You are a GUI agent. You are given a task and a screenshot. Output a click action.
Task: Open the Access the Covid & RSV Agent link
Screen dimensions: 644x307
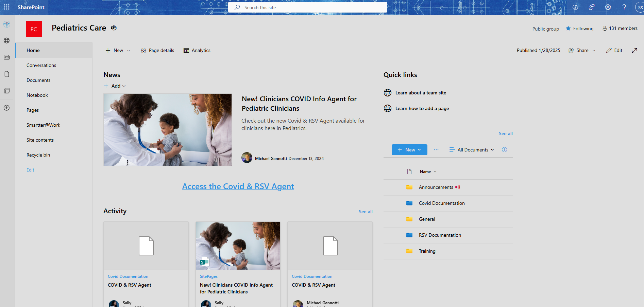point(238,186)
